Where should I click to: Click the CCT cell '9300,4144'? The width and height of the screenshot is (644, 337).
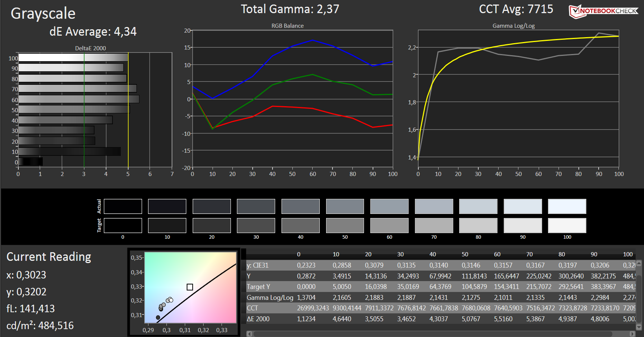347,308
